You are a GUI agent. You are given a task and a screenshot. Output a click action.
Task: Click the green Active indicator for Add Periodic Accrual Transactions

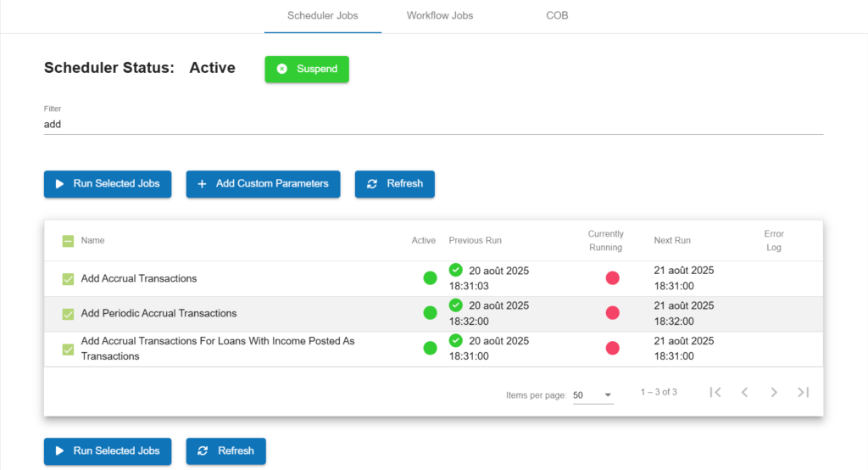tap(430, 313)
